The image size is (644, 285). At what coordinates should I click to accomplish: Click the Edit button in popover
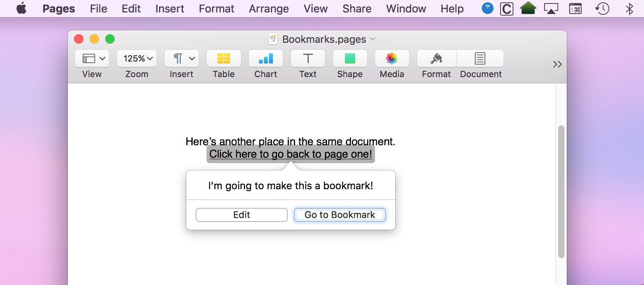click(242, 215)
